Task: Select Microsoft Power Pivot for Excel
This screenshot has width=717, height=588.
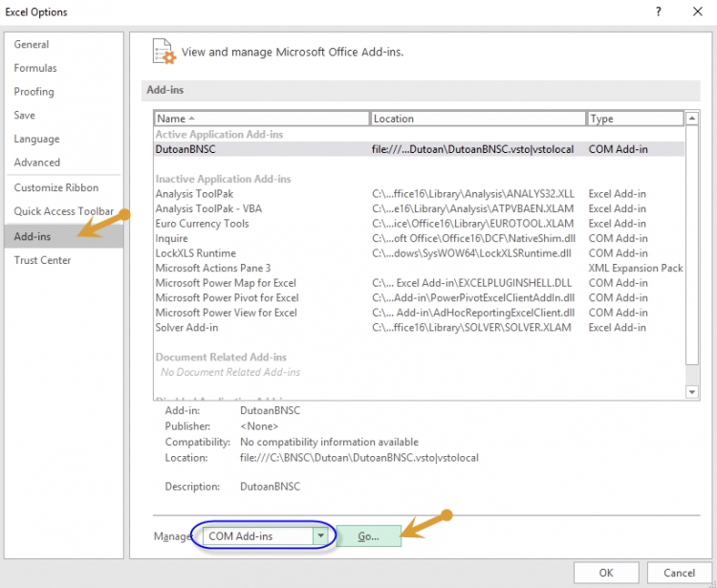Action: pos(227,298)
